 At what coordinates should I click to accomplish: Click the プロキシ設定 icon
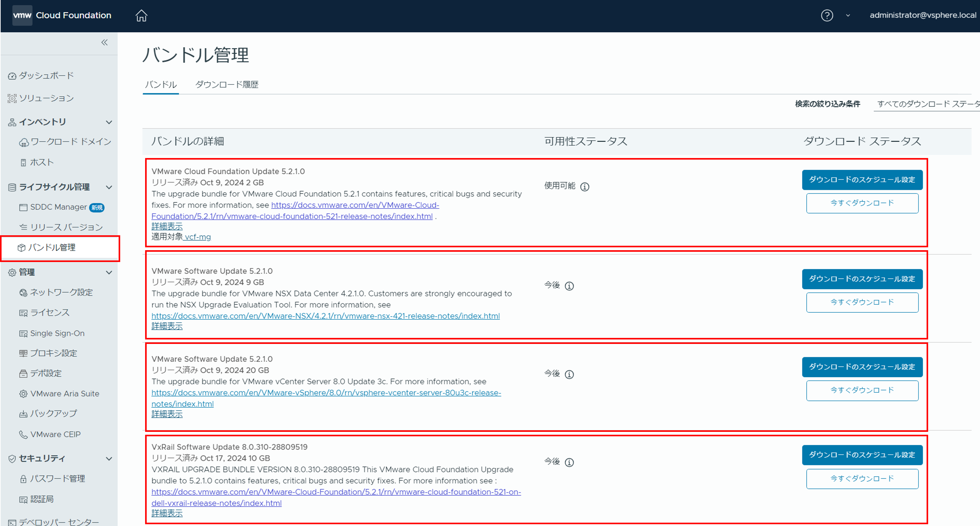(23, 353)
